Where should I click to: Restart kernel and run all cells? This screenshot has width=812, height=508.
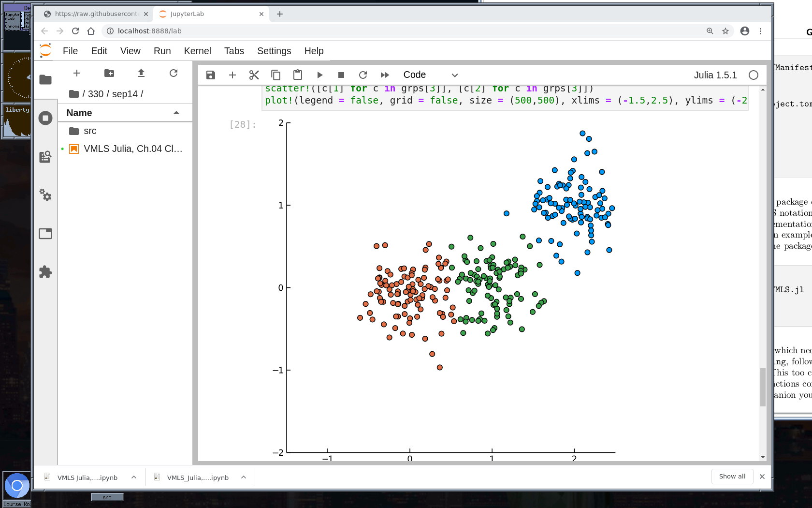point(385,75)
